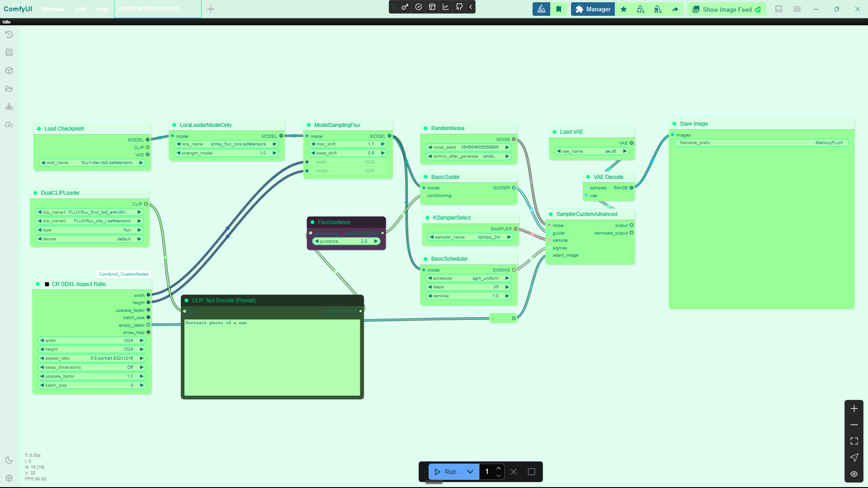The width and height of the screenshot is (868, 488).
Task: Collapse the ModelSamplingFlux node dot
Action: click(309, 125)
